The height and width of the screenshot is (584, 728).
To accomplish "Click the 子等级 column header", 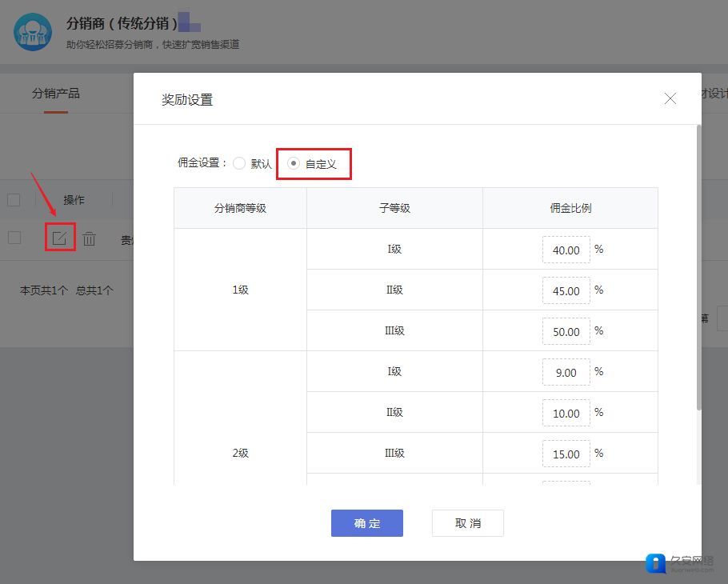I will point(394,208).
